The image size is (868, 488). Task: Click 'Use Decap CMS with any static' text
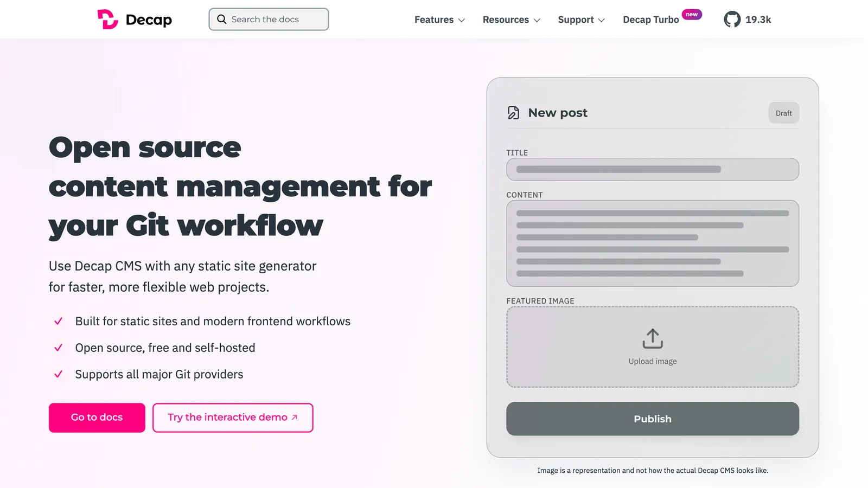pos(182,277)
